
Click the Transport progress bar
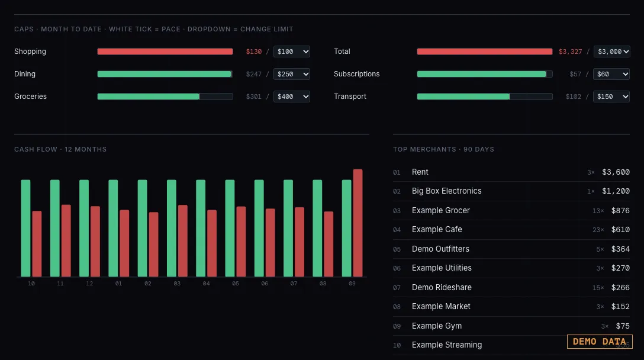pos(485,97)
